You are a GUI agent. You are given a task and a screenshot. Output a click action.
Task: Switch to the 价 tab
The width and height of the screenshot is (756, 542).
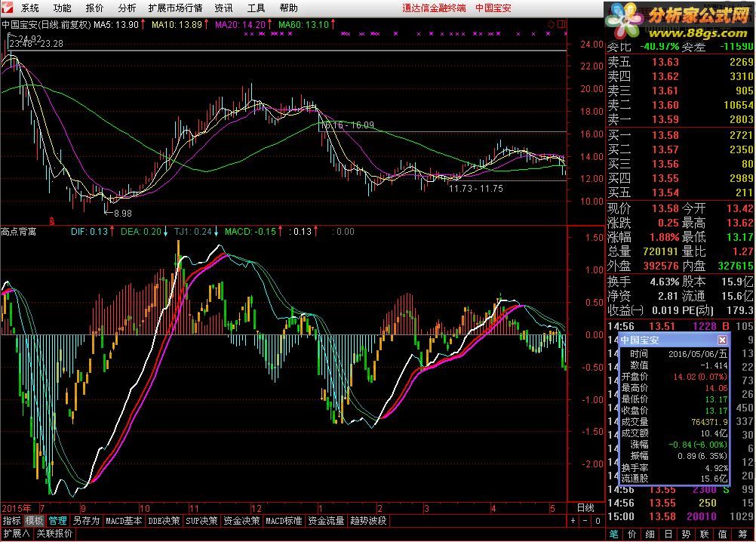pos(632,534)
